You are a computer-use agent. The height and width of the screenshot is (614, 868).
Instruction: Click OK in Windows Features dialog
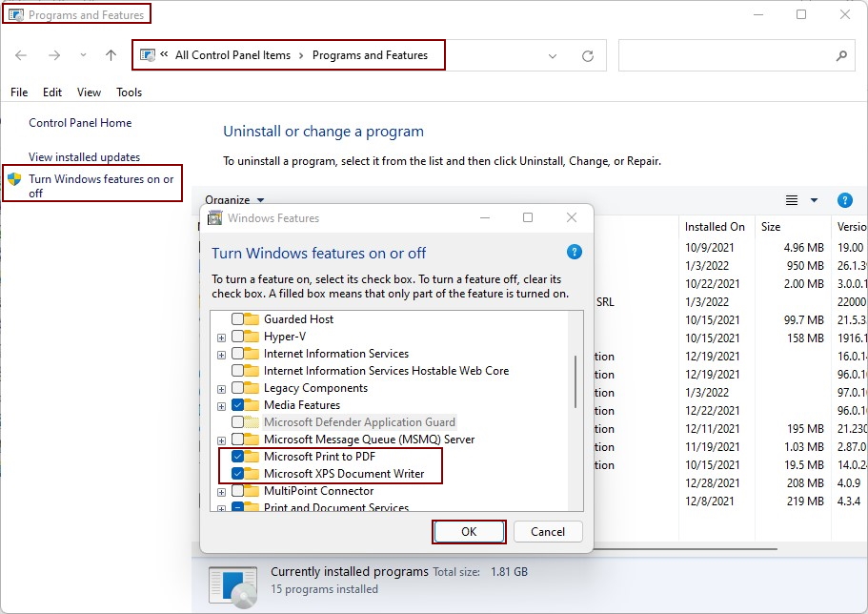click(x=469, y=531)
